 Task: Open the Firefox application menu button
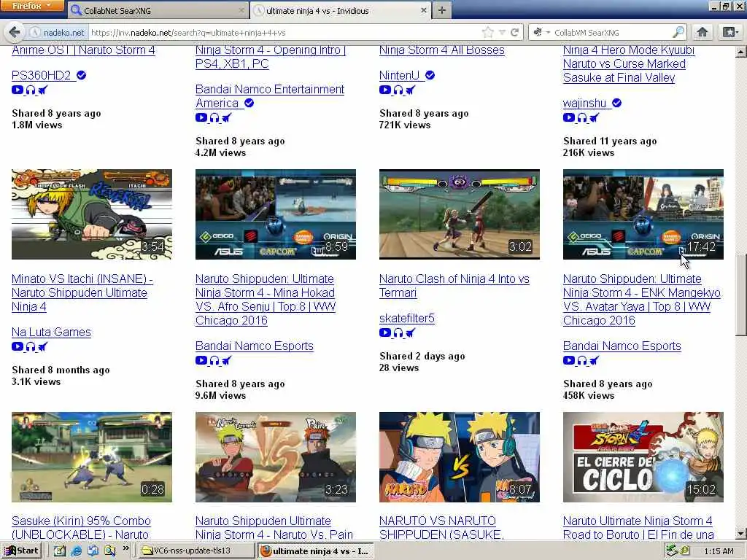tap(31, 6)
